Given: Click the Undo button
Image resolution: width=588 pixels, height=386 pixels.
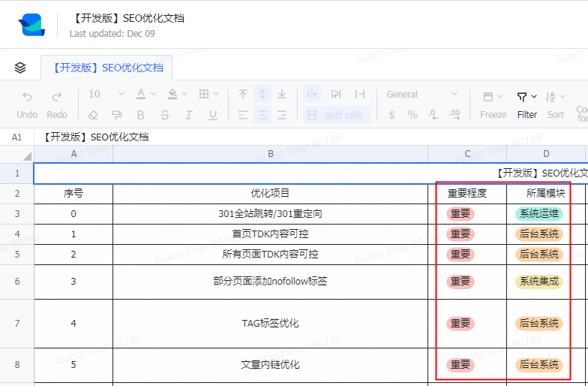Looking at the screenshot, I should 27,104.
